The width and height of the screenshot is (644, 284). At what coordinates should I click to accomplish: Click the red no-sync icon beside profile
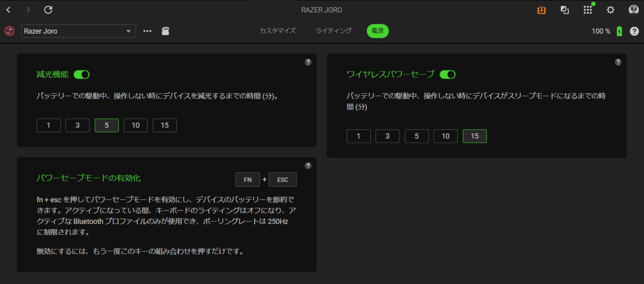(x=10, y=31)
